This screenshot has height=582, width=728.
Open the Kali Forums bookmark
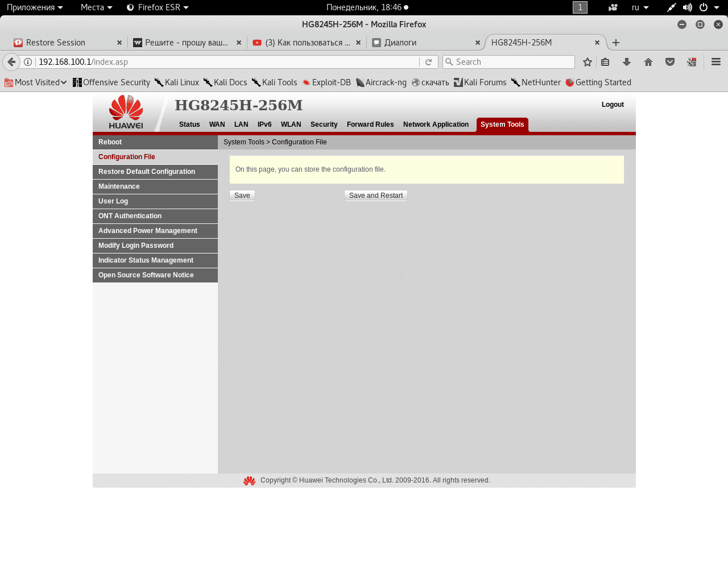(480, 82)
